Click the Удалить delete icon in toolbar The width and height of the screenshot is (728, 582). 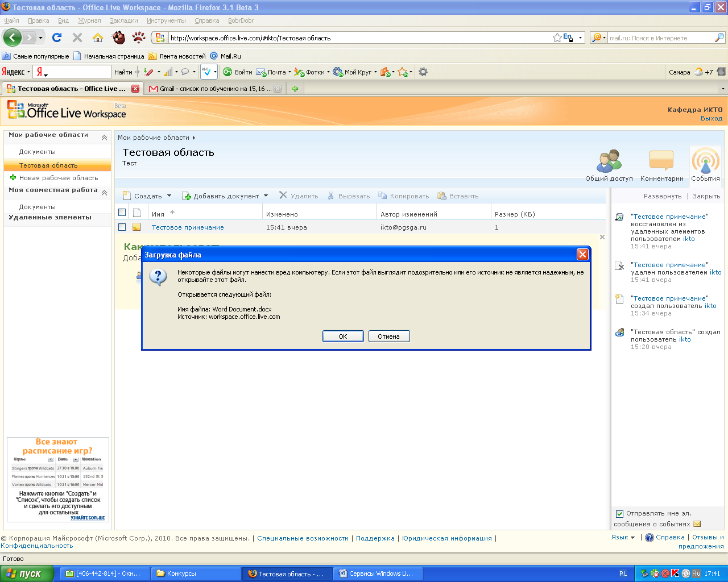click(283, 196)
